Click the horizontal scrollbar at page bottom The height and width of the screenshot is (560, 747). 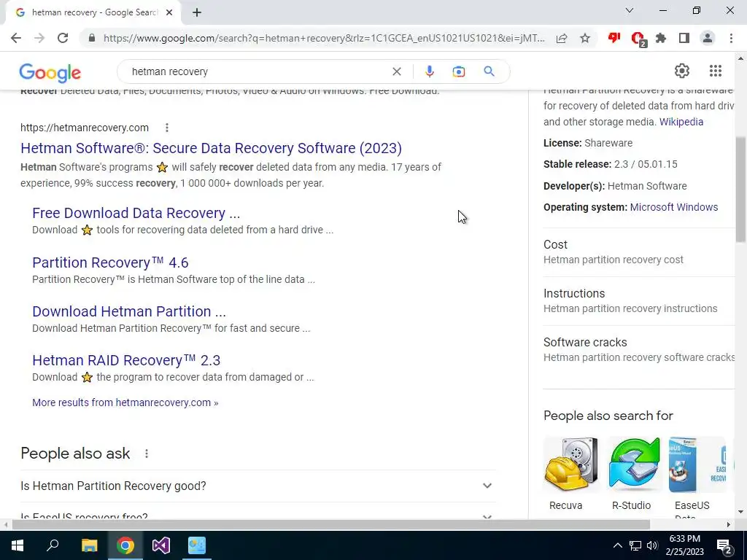click(331, 524)
